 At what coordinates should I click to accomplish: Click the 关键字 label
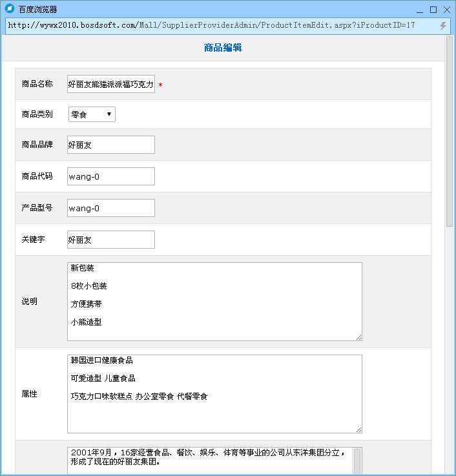point(33,240)
